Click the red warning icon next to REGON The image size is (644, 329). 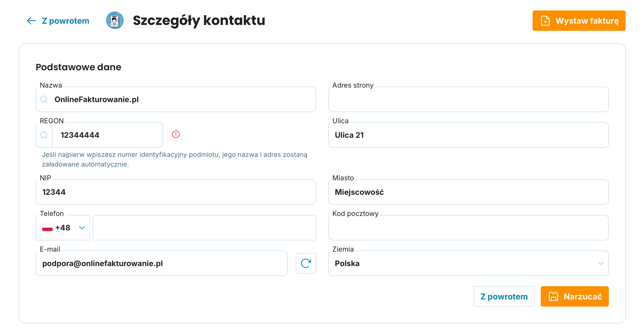point(176,134)
